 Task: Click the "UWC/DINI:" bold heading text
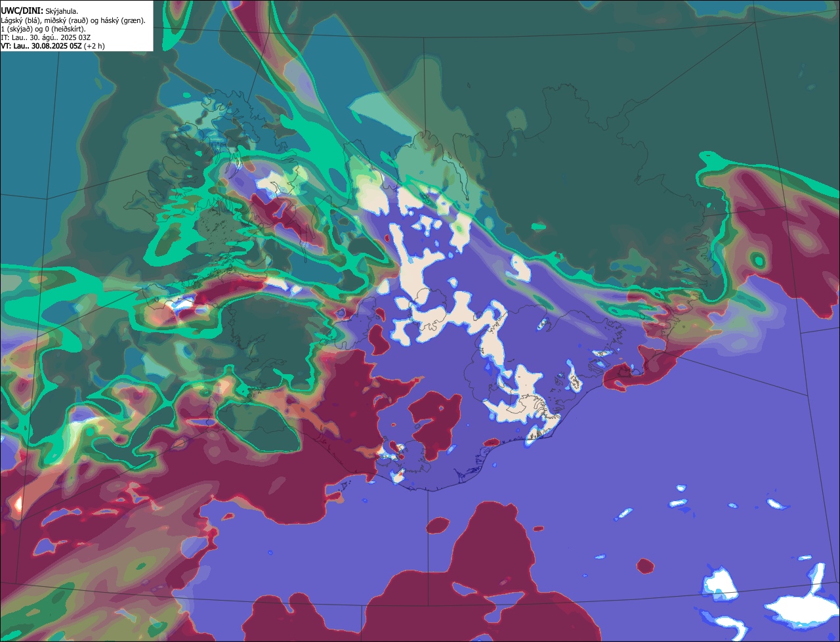pos(22,11)
